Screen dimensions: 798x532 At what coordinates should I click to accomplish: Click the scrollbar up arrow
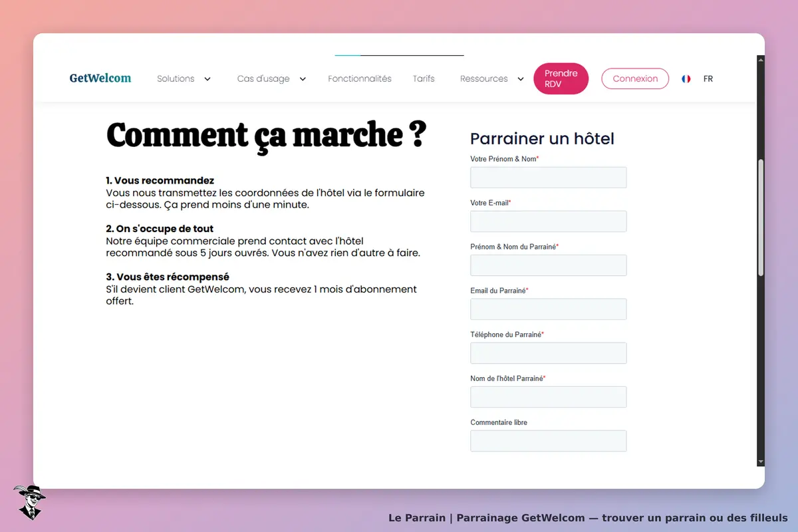761,60
